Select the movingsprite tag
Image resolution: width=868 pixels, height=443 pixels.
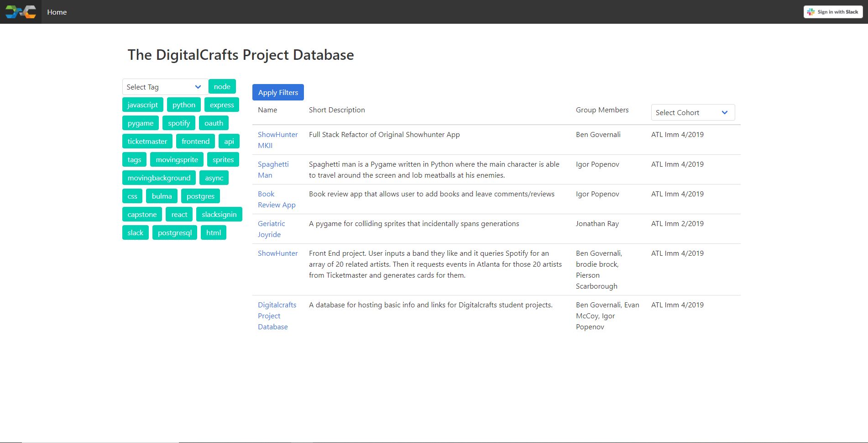click(177, 159)
